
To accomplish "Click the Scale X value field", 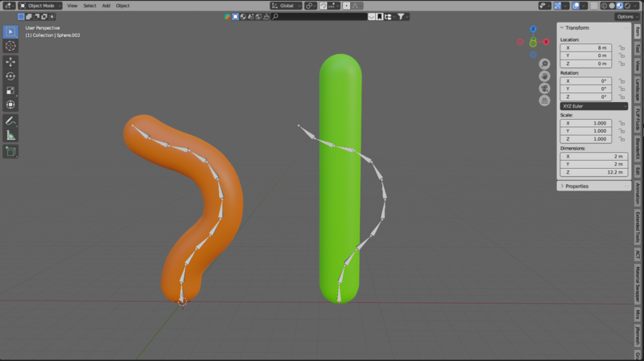I will [585, 123].
